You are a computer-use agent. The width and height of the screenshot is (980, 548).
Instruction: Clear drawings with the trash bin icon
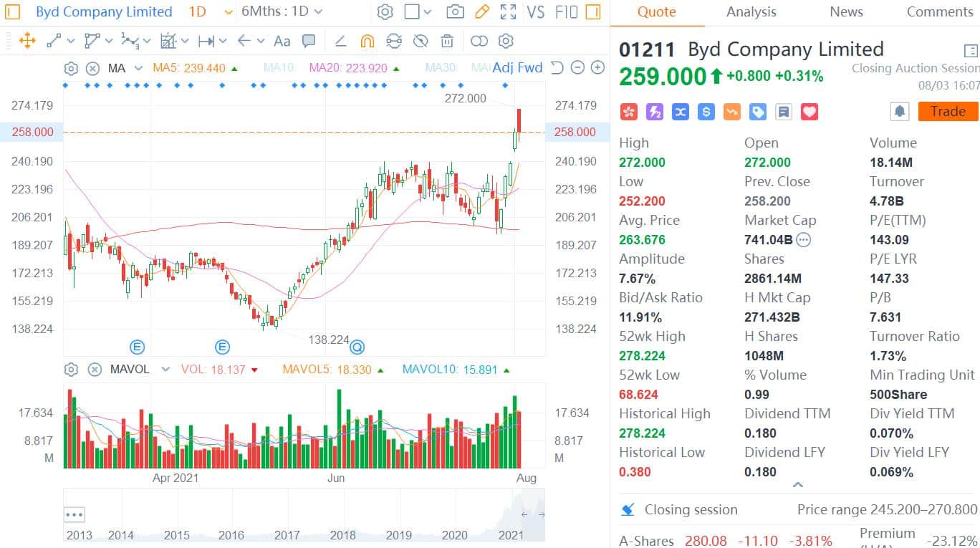(x=448, y=42)
